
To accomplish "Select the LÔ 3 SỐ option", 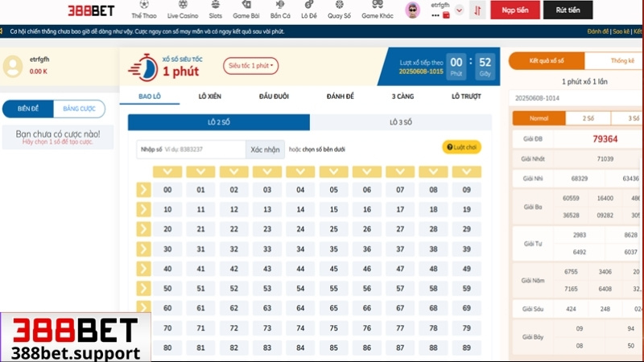I will (400, 122).
